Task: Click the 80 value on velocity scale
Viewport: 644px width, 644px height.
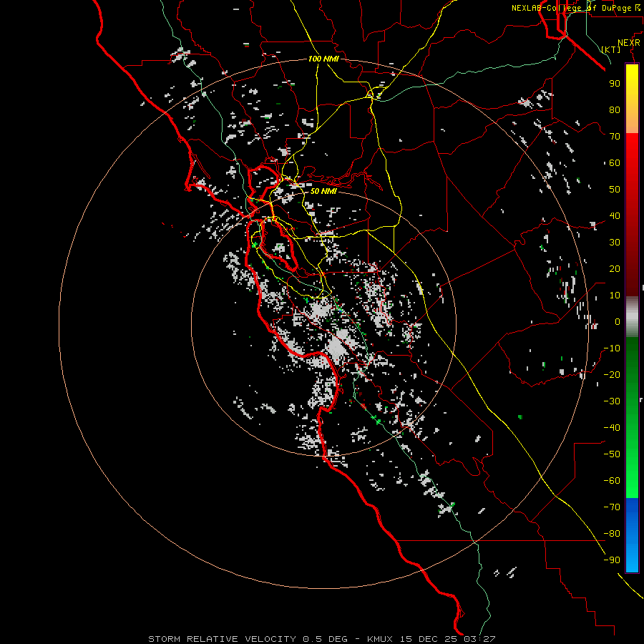Action: (615, 109)
